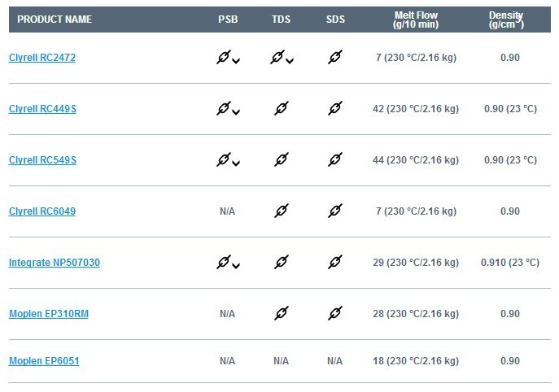Screen dimensions: 559x392
Task: Open the Clyrell RC6049 product link
Action: [42, 211]
